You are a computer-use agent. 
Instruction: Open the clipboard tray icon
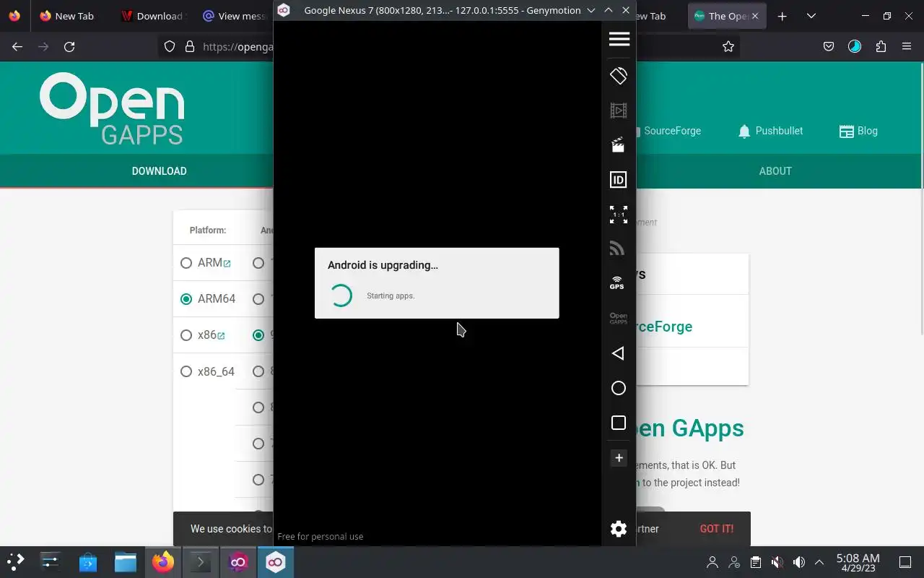point(755,562)
